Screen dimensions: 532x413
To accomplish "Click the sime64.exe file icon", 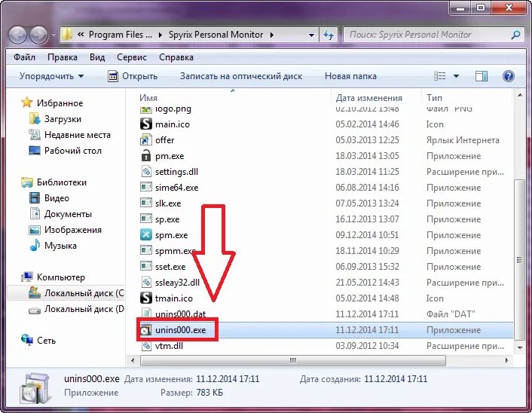I will click(x=146, y=188).
